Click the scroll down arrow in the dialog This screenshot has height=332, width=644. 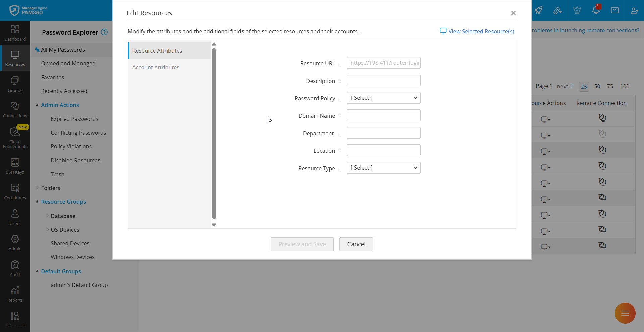(214, 225)
